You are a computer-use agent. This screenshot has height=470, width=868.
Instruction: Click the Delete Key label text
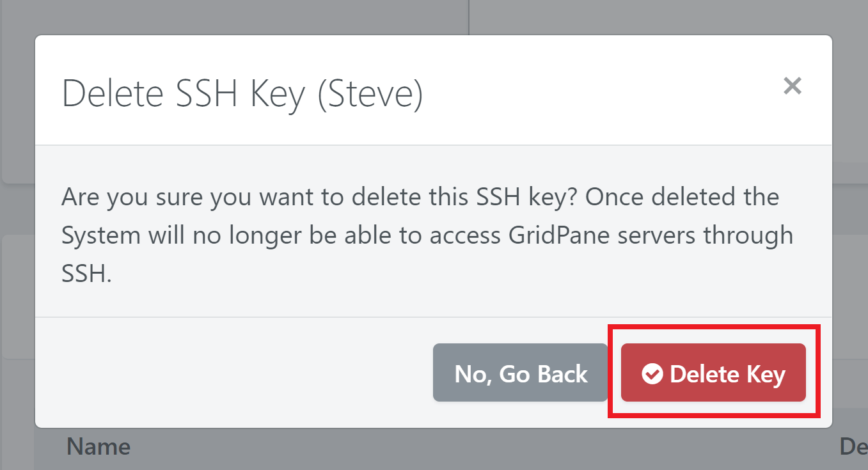click(727, 374)
